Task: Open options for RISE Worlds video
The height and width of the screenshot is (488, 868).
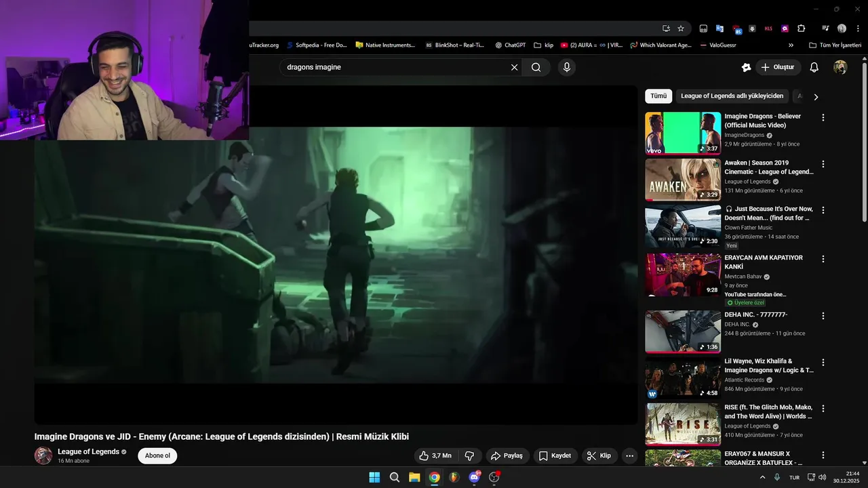Action: (823, 409)
